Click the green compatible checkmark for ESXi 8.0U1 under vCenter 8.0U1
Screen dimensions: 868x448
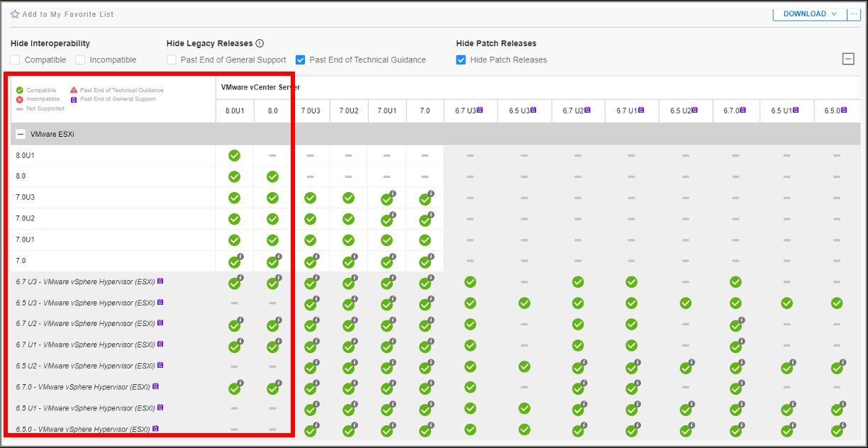235,155
